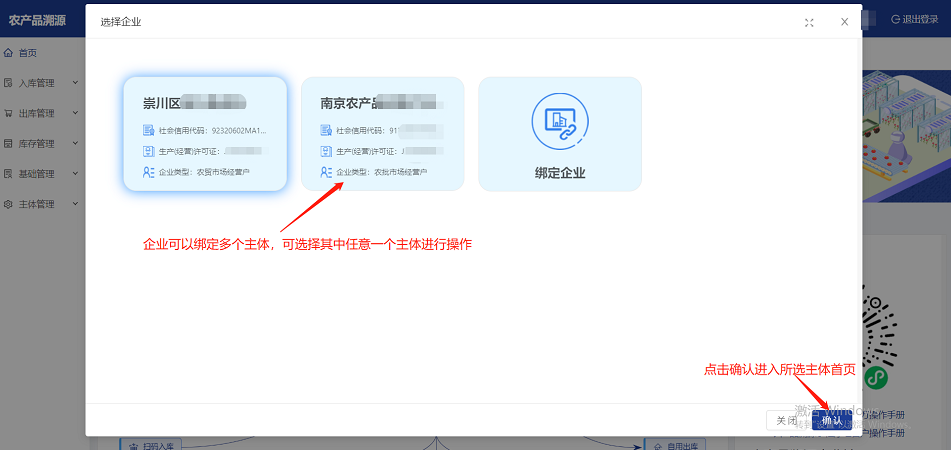Expand the 库存管理 chevron arrow

(x=77, y=144)
